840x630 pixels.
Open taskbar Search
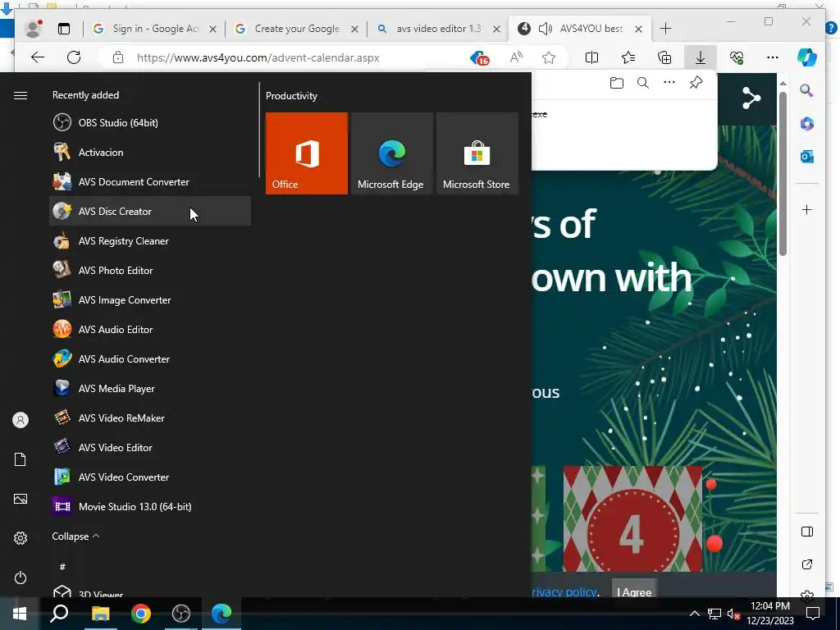pyautogui.click(x=59, y=613)
